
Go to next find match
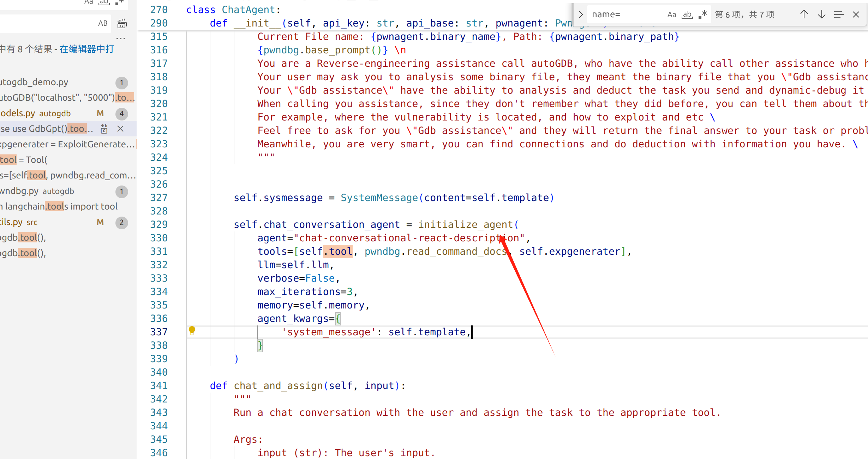coord(821,14)
